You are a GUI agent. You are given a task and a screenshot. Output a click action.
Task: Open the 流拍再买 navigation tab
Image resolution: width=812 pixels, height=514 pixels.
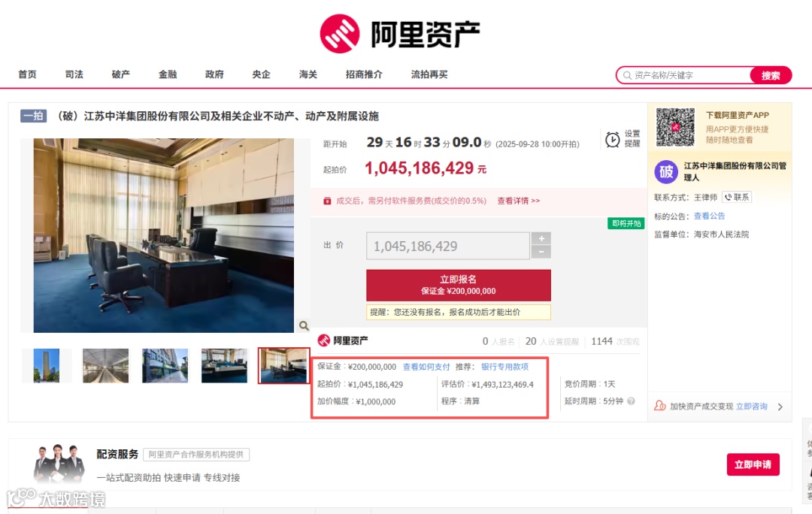429,74
